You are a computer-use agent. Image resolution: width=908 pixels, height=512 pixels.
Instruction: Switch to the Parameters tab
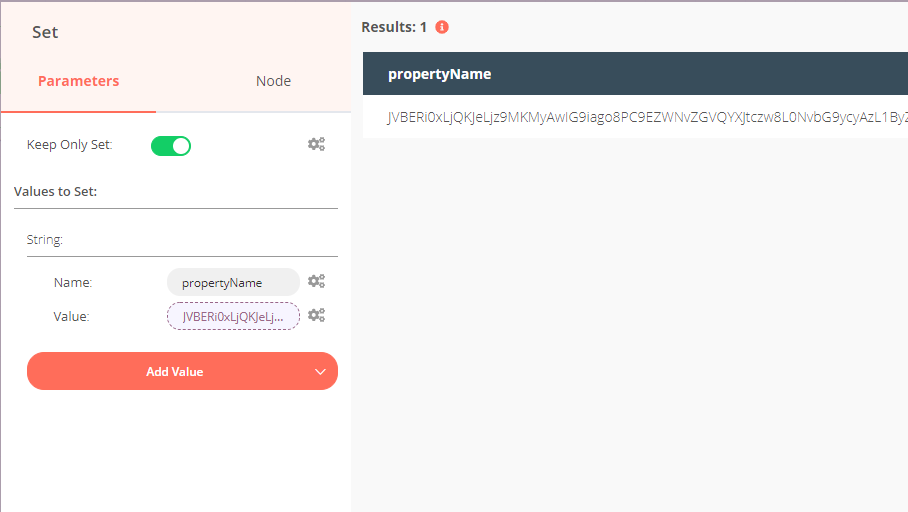tap(78, 81)
